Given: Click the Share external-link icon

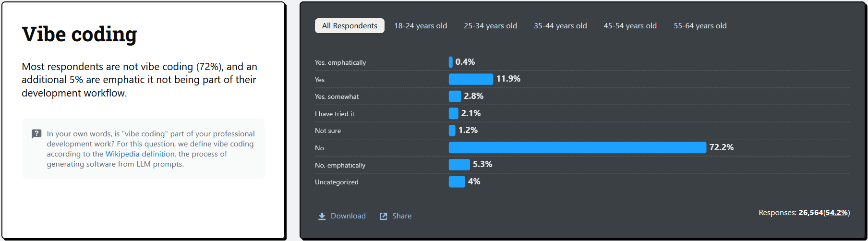Looking at the screenshot, I should tap(384, 217).
